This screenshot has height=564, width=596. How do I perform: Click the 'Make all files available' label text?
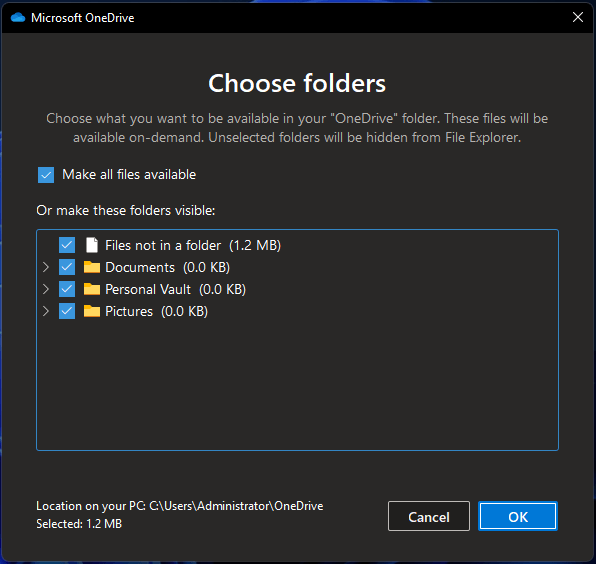(x=129, y=174)
